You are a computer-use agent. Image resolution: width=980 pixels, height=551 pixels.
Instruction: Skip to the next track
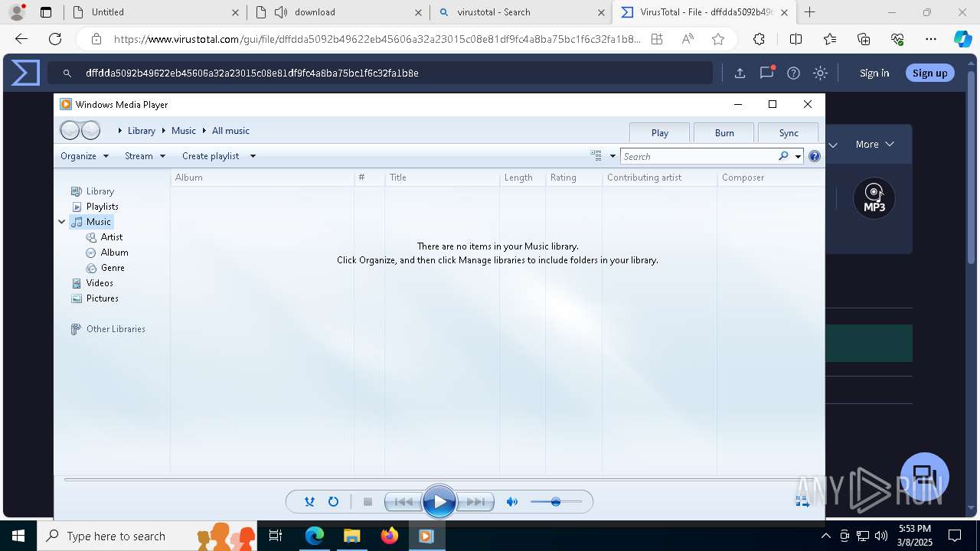pos(475,502)
